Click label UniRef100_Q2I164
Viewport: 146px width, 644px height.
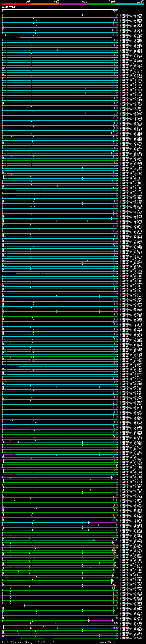click(x=131, y=50)
